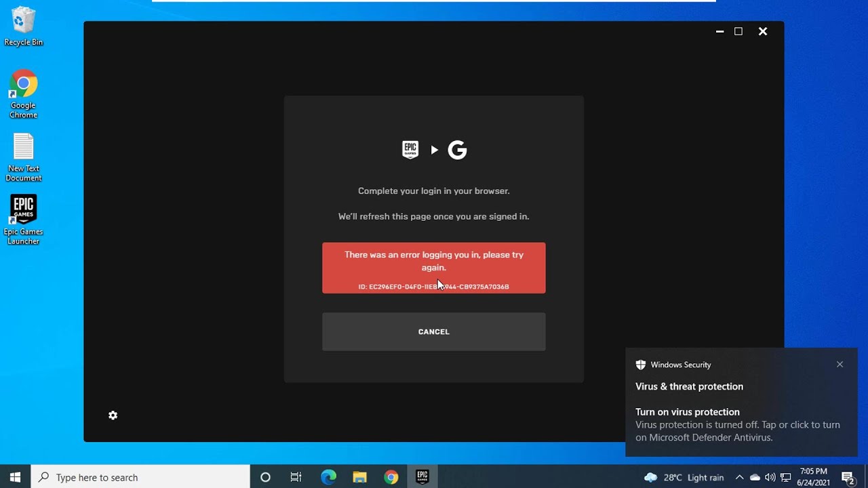Select the error ID text
868x488 pixels.
pos(433,287)
